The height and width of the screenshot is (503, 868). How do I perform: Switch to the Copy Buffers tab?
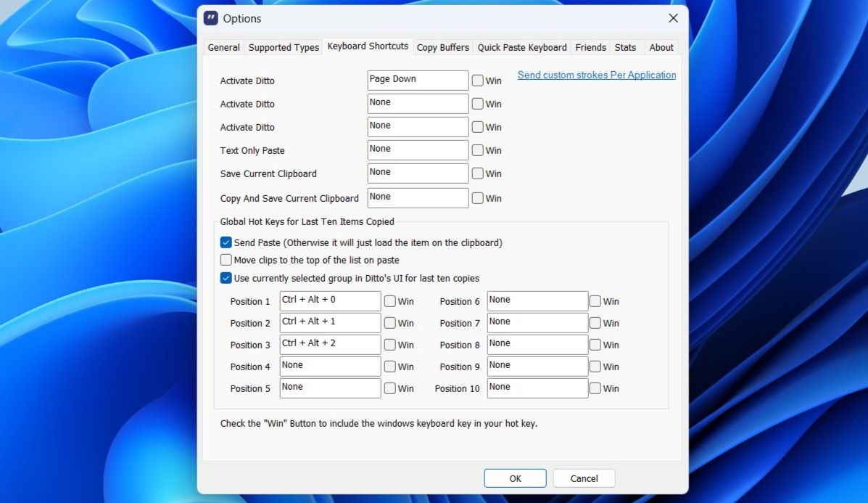tap(443, 46)
